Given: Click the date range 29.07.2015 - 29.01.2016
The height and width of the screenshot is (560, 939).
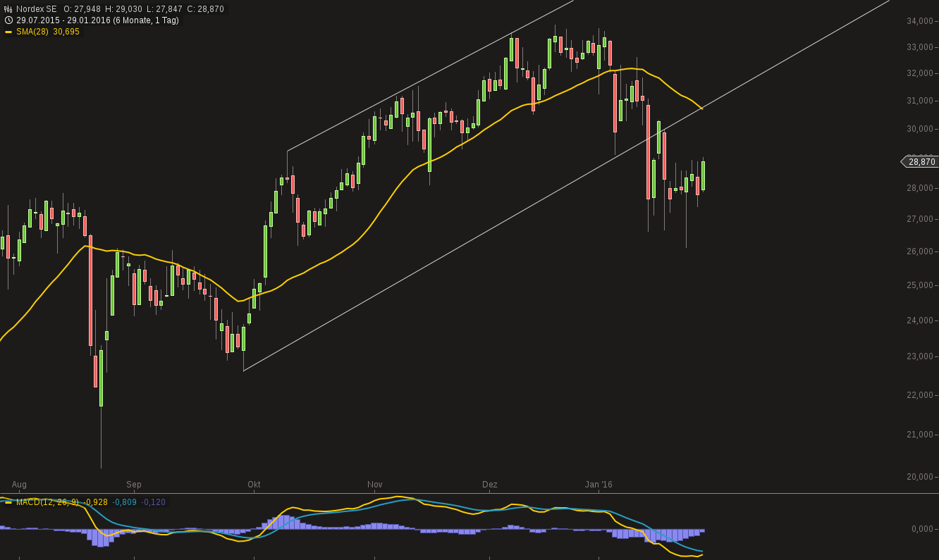Looking at the screenshot, I should coord(63,20).
